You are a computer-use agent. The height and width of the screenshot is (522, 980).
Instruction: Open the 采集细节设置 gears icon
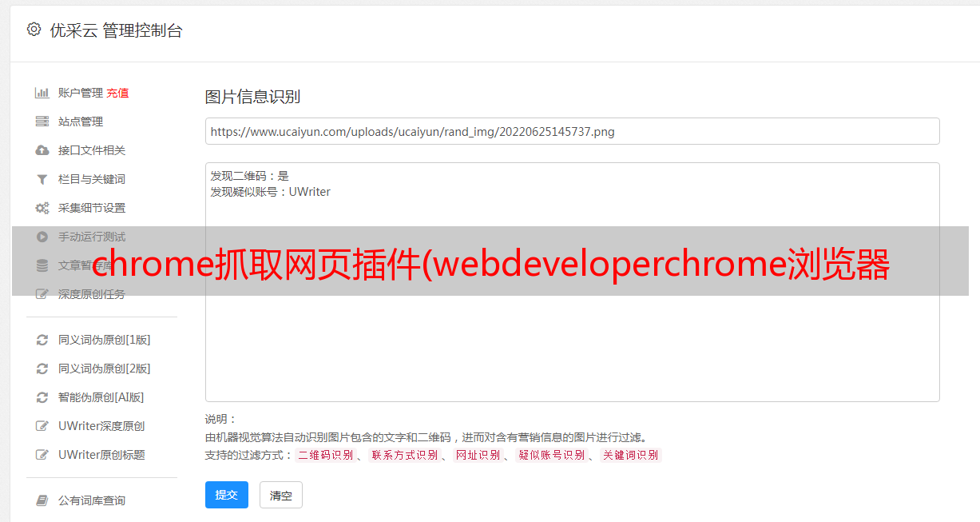[42, 208]
